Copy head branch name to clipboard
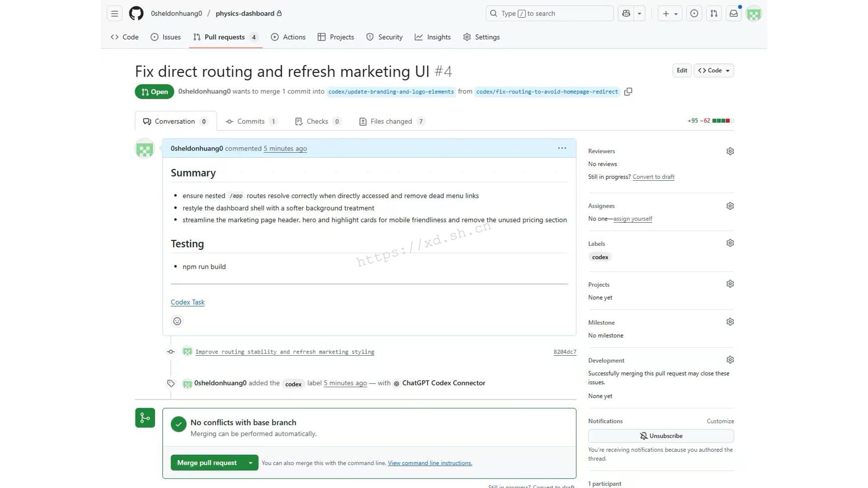Image resolution: width=868 pixels, height=488 pixels. 628,92
